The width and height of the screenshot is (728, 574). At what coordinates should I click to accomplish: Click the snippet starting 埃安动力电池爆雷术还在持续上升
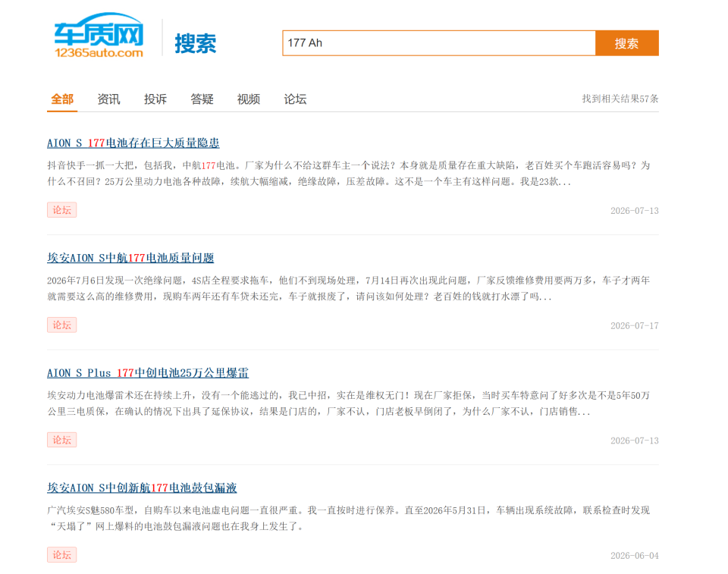pos(348,403)
